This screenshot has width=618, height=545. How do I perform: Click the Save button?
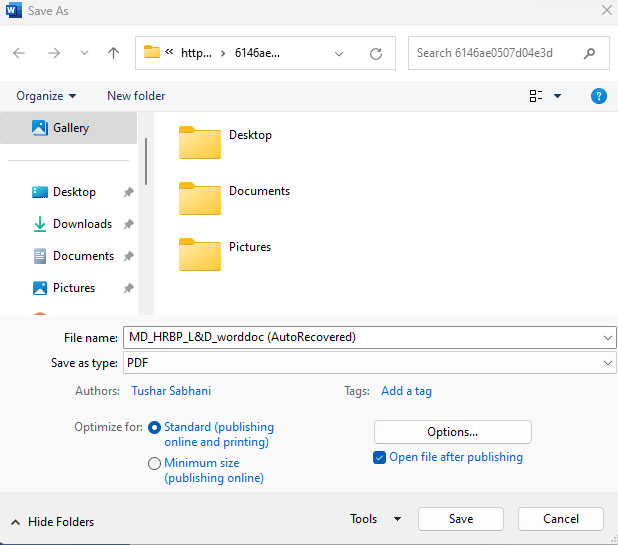461,519
